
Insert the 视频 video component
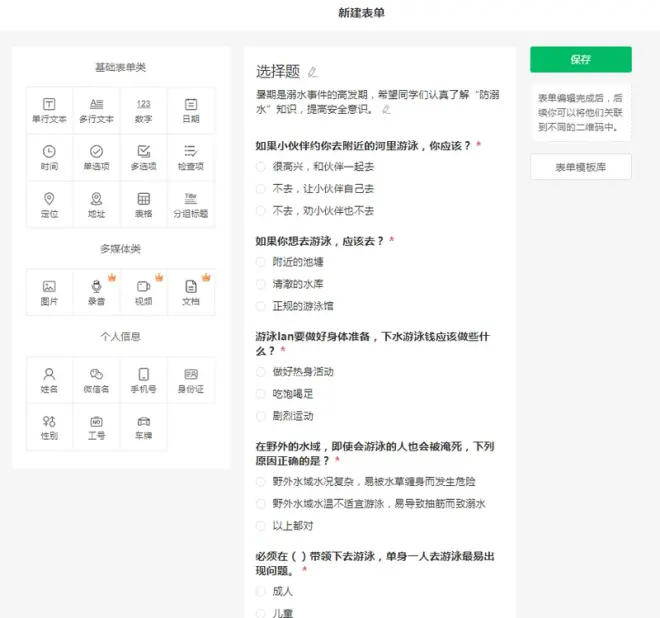click(x=144, y=292)
